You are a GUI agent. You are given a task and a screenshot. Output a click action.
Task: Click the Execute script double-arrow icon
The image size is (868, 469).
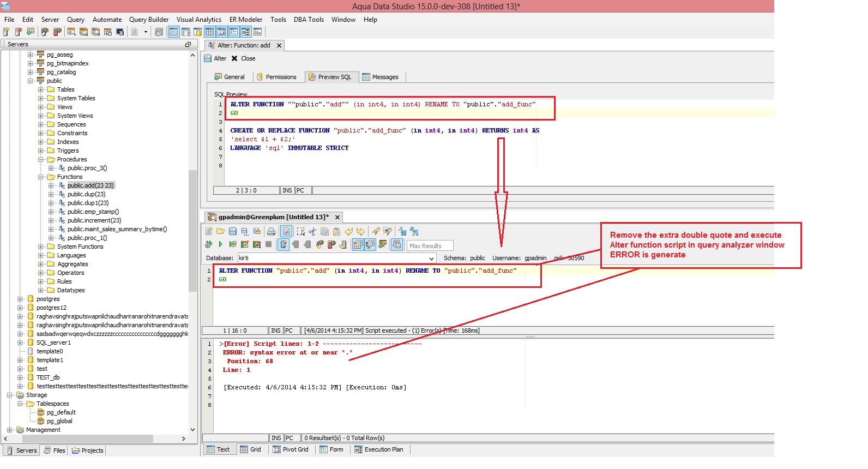click(209, 244)
